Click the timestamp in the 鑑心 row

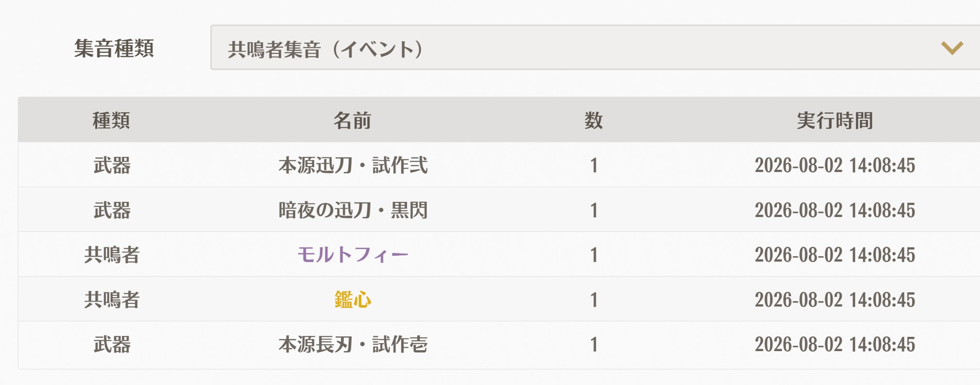[x=835, y=300]
